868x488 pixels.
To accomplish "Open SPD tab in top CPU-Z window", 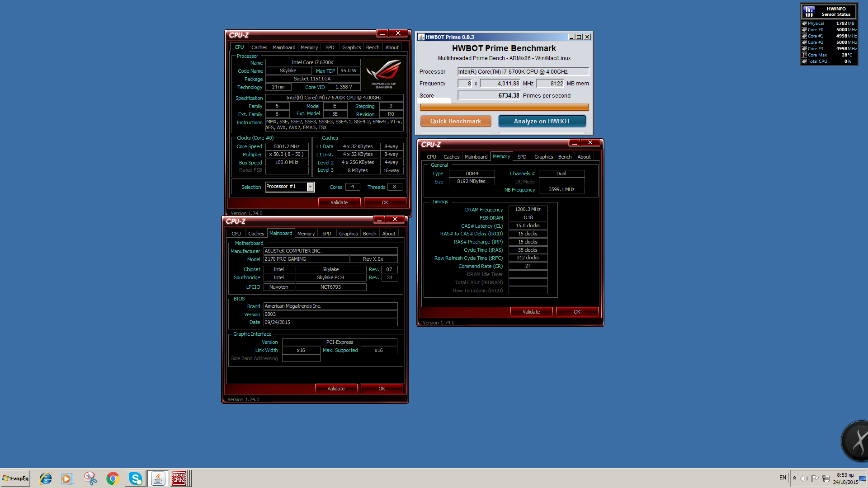I will coord(330,47).
